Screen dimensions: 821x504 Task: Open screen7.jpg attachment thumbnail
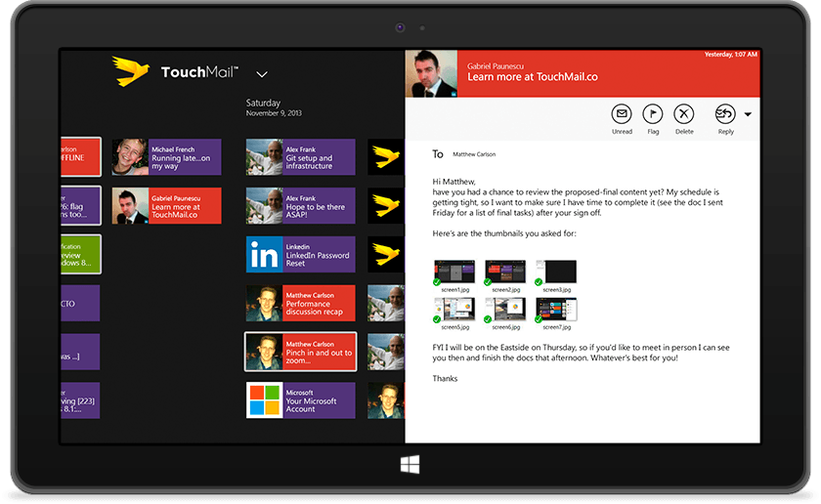click(x=556, y=310)
